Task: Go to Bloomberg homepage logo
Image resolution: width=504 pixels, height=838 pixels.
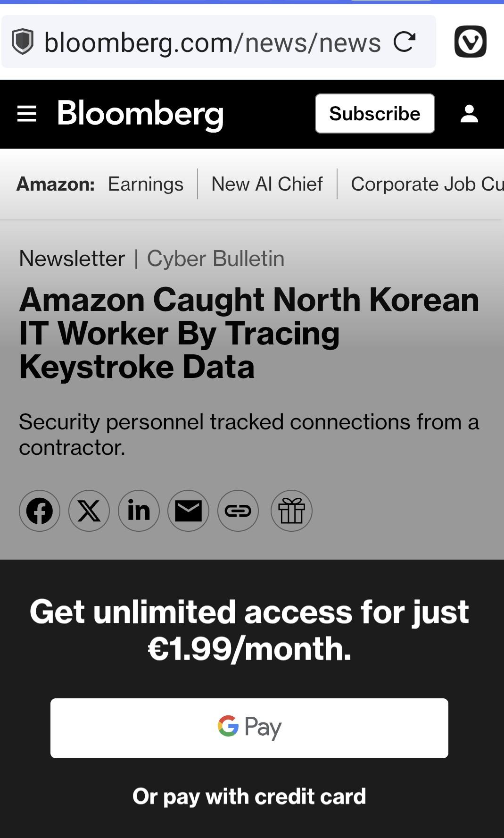Action: coord(140,115)
